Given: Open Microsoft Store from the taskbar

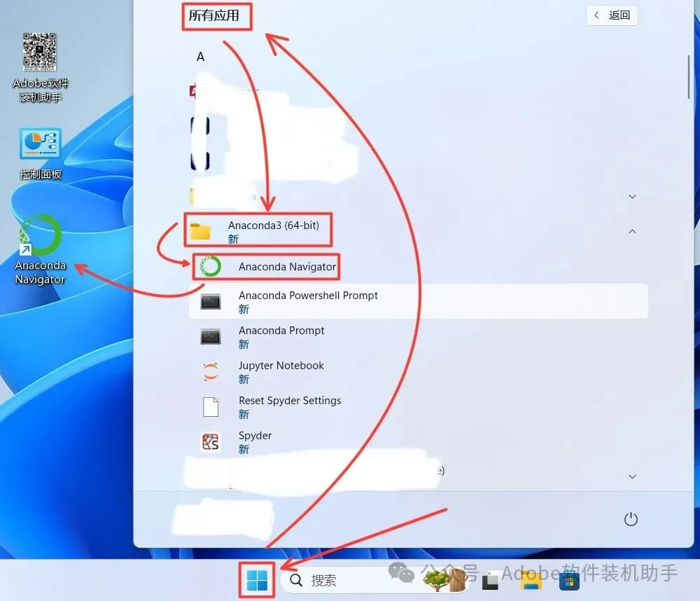Looking at the screenshot, I should pos(568,581).
